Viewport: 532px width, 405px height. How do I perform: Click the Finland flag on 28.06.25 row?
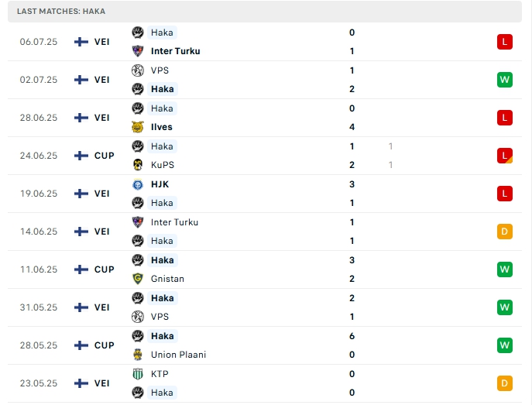tap(81, 118)
